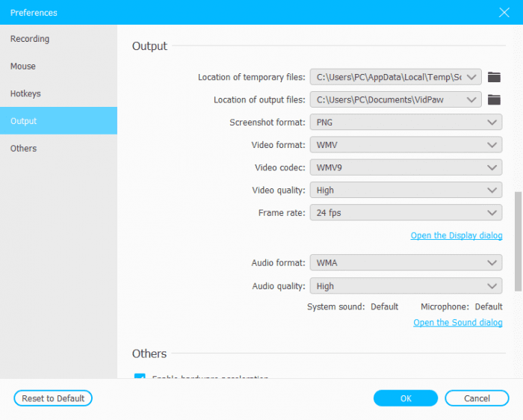The width and height of the screenshot is (523, 420).
Task: Click Open the Sound dialog link
Action: (x=457, y=323)
